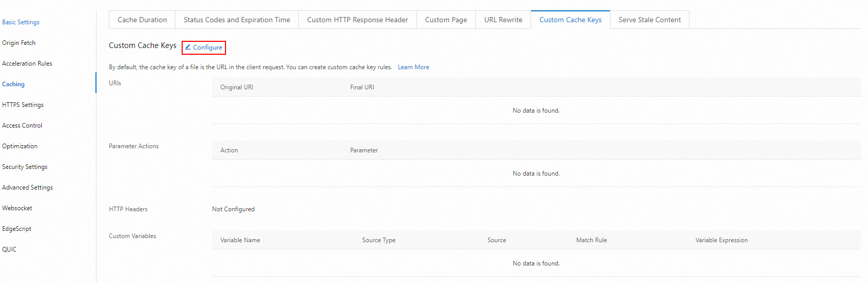Viewport: 868px width, 282px height.
Task: Switch to Status Codes and Expiration Time tab
Action: 237,20
